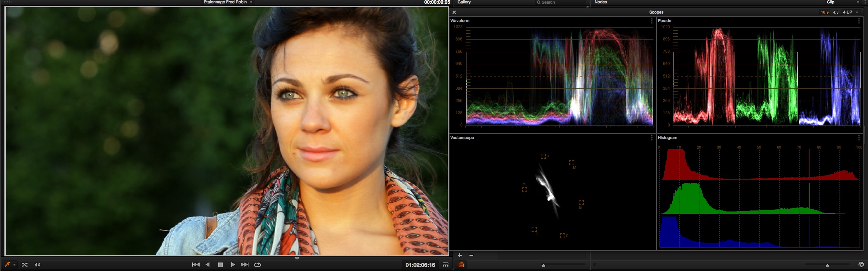This screenshot has height=271, width=868.
Task: Click the viewer image of the woman
Action: pyautogui.click(x=226, y=131)
